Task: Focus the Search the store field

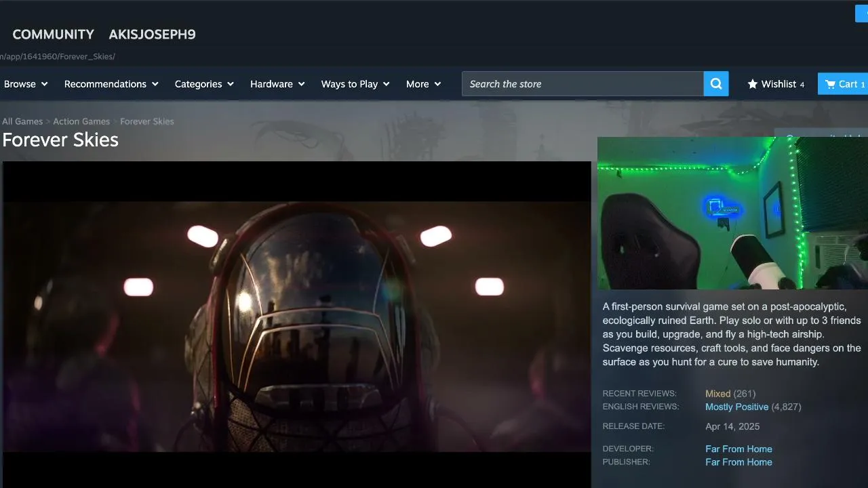Action: point(583,84)
